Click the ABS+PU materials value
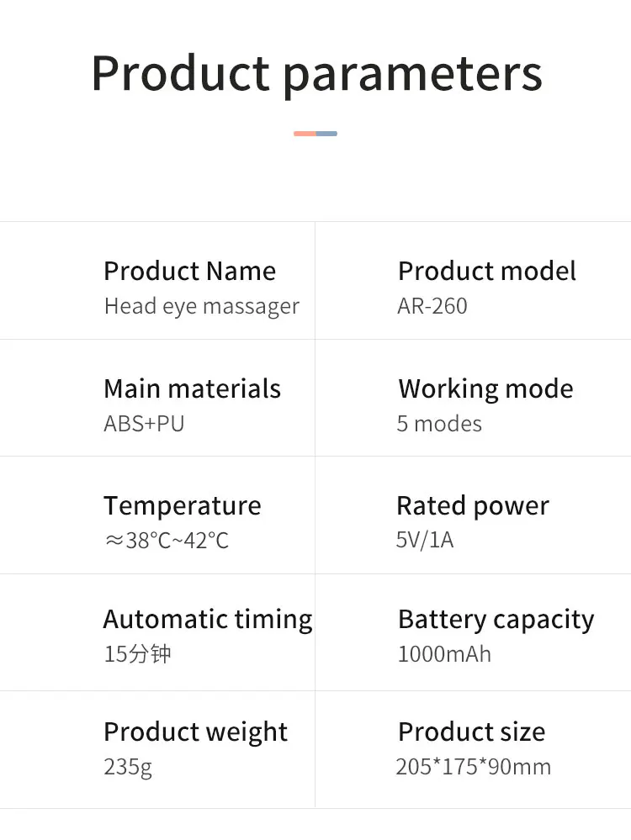 pyautogui.click(x=144, y=424)
